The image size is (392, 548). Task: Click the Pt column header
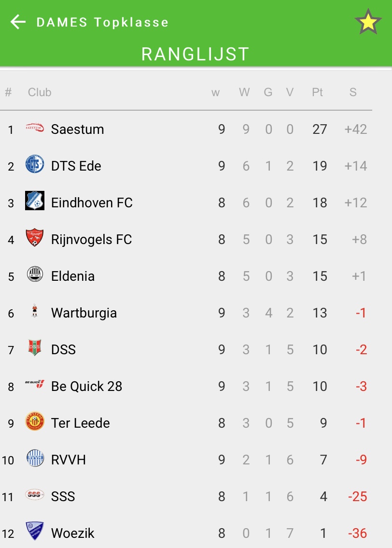(317, 92)
